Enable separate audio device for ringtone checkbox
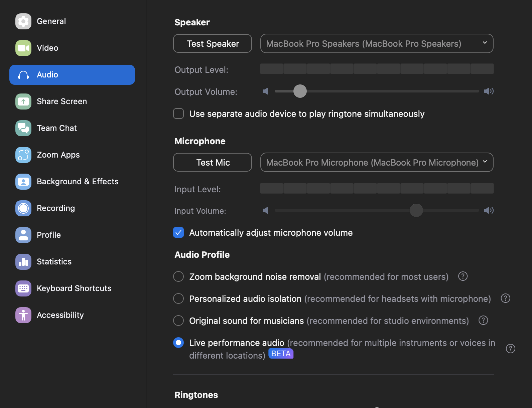The height and width of the screenshot is (408, 532). tap(178, 114)
